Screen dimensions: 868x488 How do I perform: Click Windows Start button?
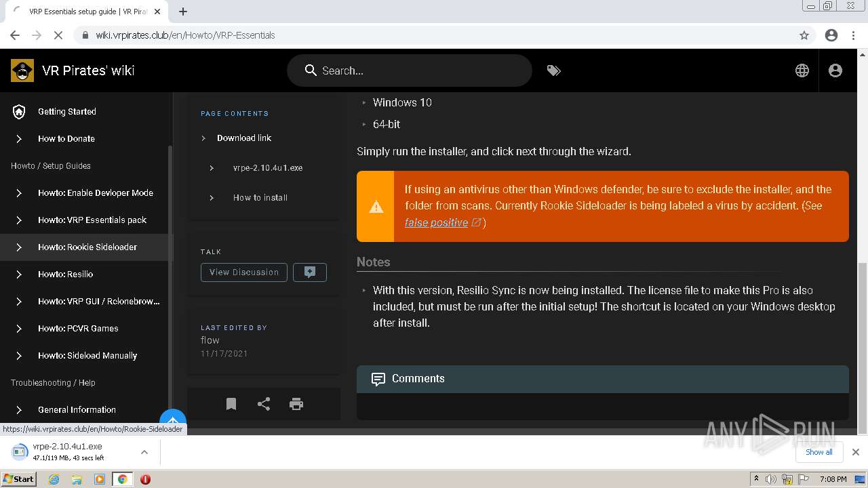click(x=19, y=479)
